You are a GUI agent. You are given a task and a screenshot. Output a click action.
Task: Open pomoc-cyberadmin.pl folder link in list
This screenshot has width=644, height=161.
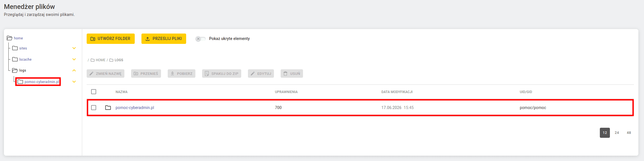click(135, 108)
